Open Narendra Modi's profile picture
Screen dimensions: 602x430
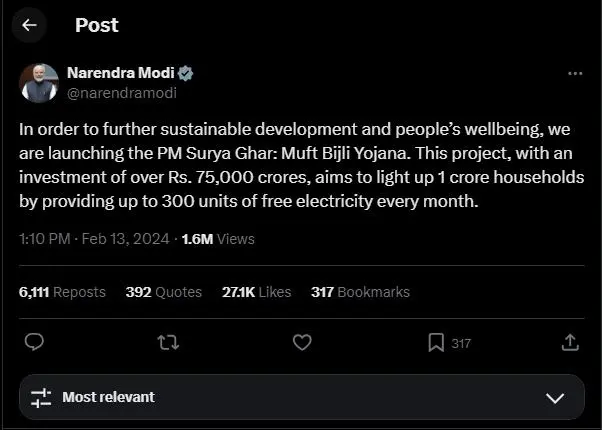point(38,82)
